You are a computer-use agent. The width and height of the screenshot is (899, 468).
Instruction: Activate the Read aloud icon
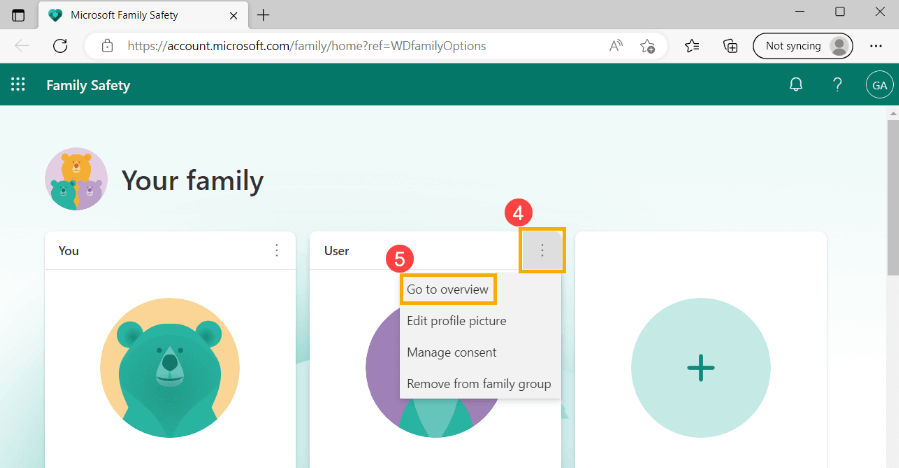tap(616, 46)
